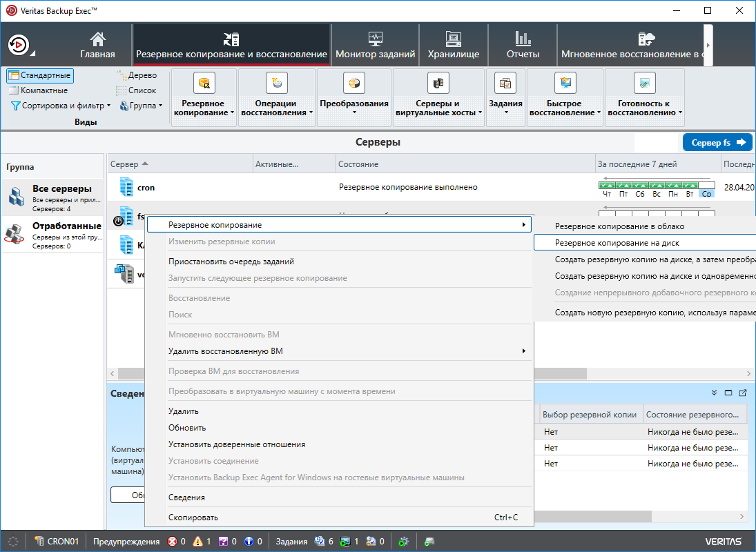Click cron's 7-day backup status bar
This screenshot has width=756, height=552.
pos(657,186)
